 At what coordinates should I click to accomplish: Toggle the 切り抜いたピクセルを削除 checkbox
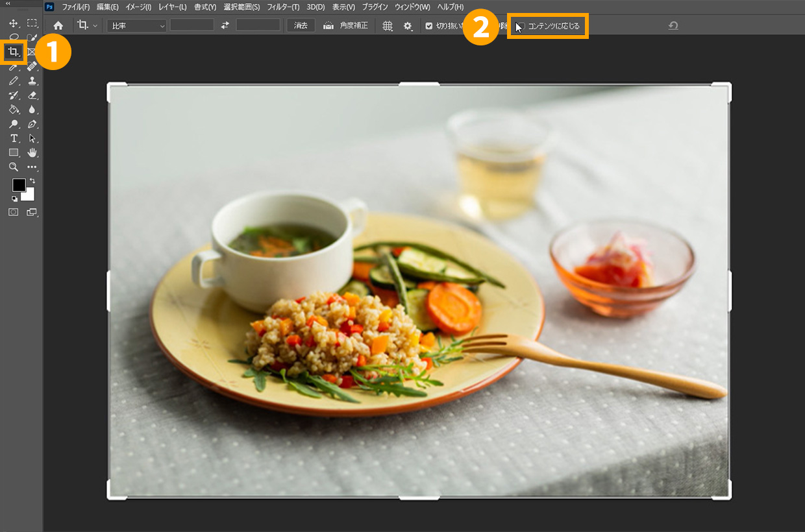(x=428, y=26)
